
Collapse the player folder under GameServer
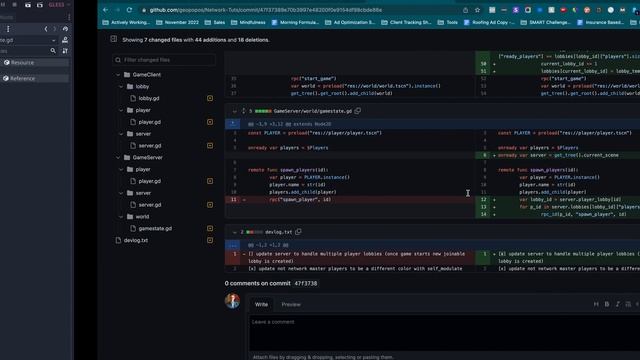click(x=121, y=169)
